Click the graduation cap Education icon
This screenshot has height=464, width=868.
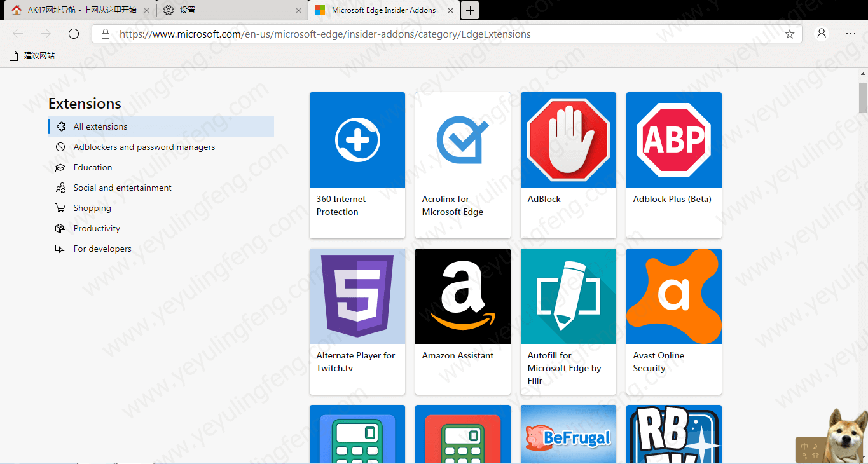coord(60,167)
